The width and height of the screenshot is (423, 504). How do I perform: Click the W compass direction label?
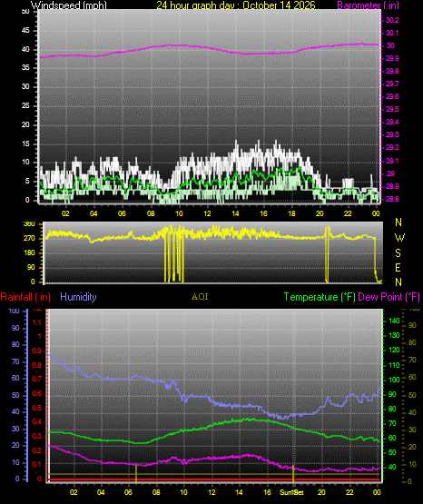click(x=399, y=238)
